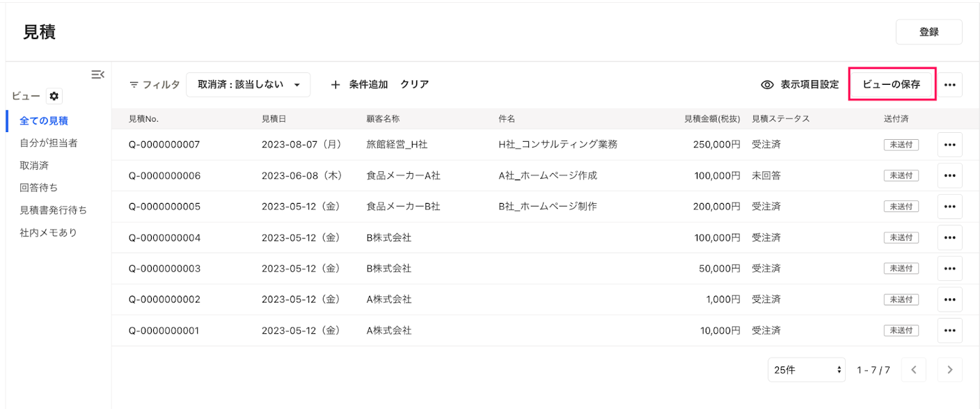Open row menu for Q-0000000001
Image resolution: width=980 pixels, height=409 pixels.
pyautogui.click(x=950, y=330)
